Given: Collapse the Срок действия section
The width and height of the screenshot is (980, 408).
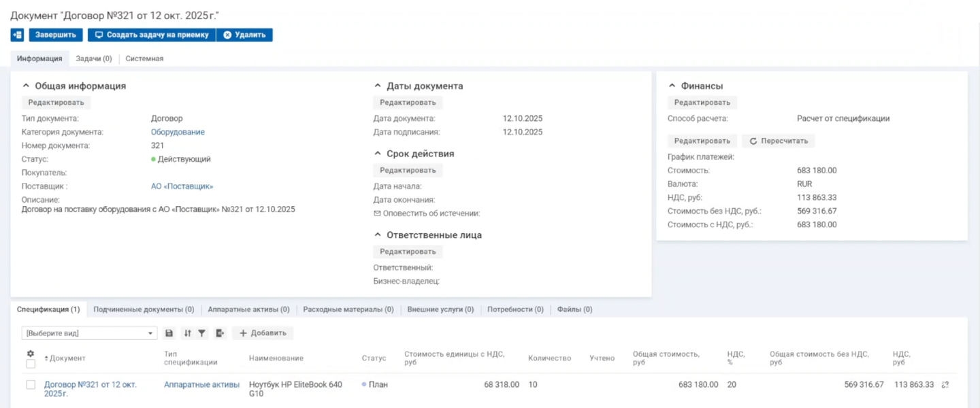Looking at the screenshot, I should click(x=378, y=154).
